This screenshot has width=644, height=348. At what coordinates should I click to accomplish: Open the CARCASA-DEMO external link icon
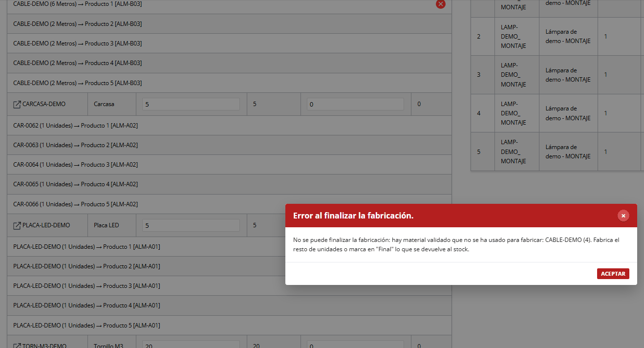pyautogui.click(x=17, y=104)
